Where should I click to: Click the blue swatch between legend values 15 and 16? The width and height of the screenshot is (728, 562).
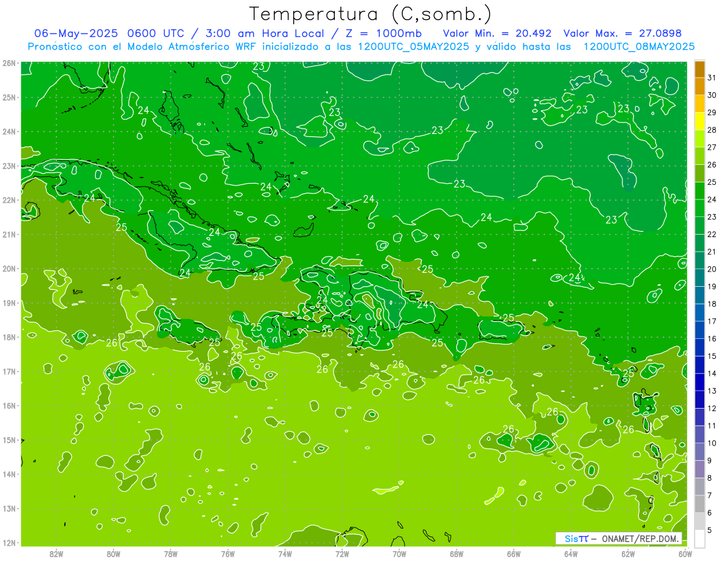(x=699, y=347)
